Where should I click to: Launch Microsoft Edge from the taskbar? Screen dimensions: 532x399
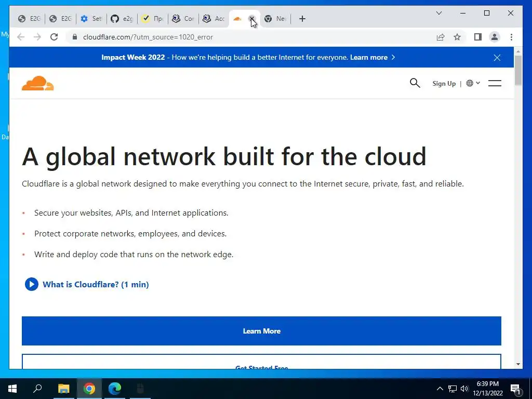(x=115, y=389)
